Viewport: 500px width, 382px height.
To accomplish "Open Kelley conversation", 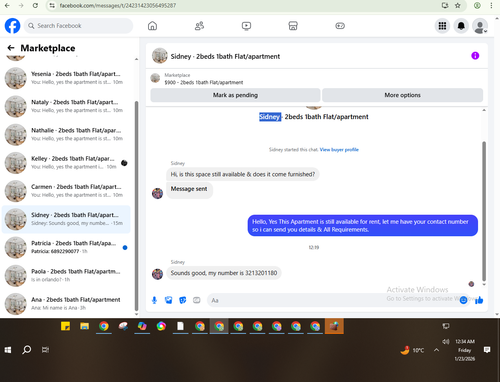I will [66, 163].
